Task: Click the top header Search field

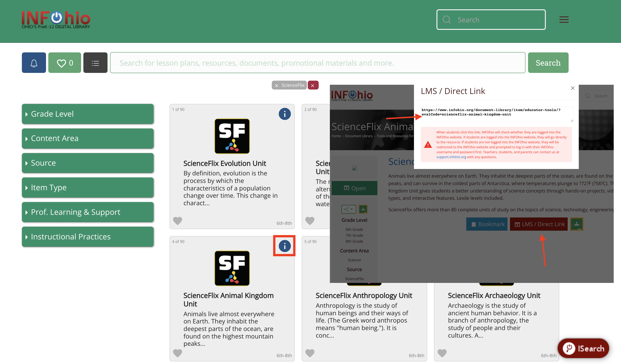Action: pyautogui.click(x=491, y=20)
